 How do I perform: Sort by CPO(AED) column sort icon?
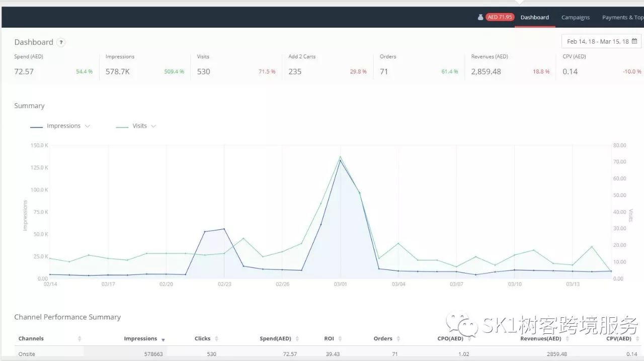point(469,339)
